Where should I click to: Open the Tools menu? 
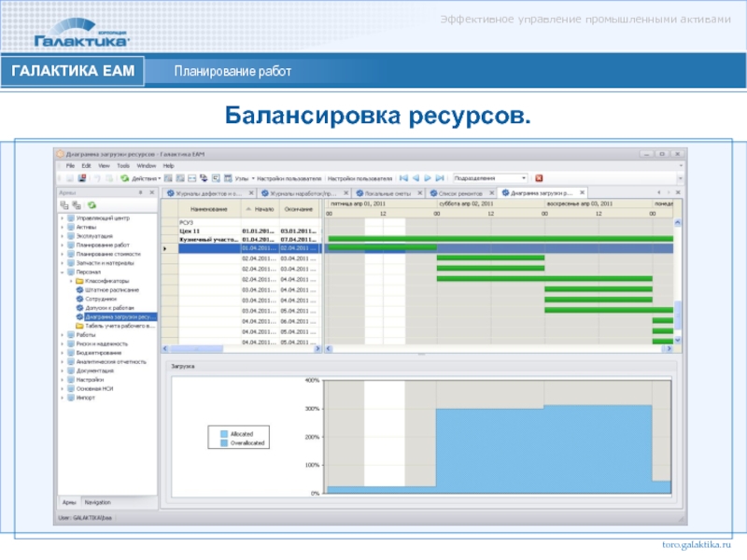pyautogui.click(x=120, y=165)
